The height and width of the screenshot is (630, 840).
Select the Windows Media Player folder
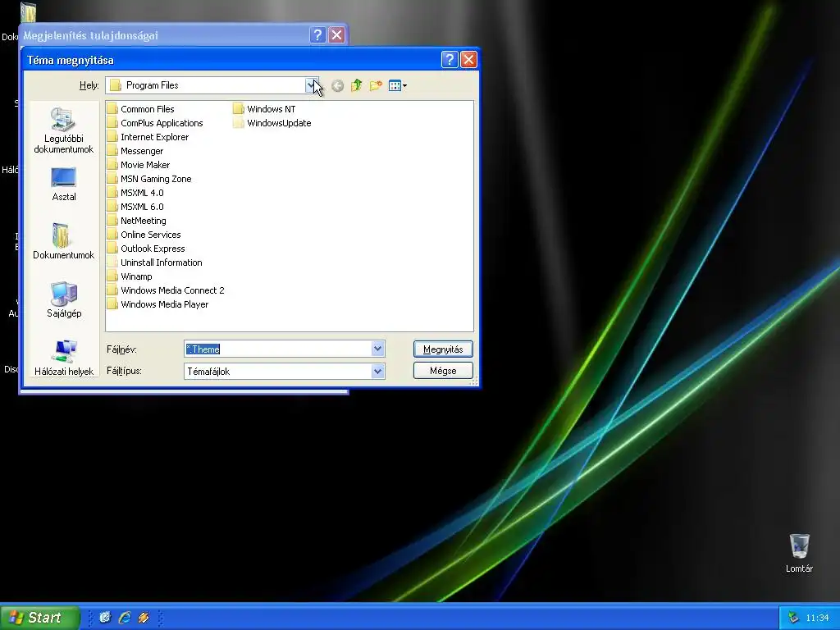158,304
